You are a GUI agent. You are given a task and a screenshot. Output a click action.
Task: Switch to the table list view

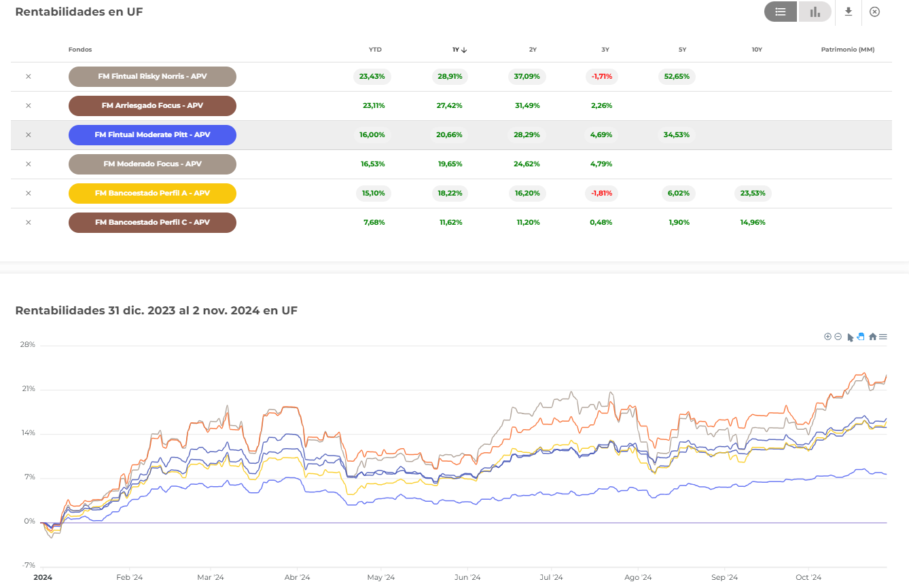[x=781, y=12]
